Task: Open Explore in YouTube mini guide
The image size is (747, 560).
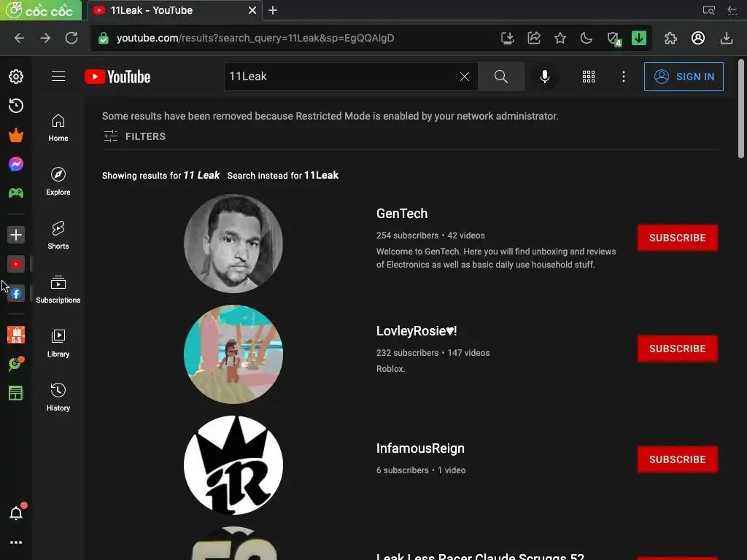Action: point(58,182)
